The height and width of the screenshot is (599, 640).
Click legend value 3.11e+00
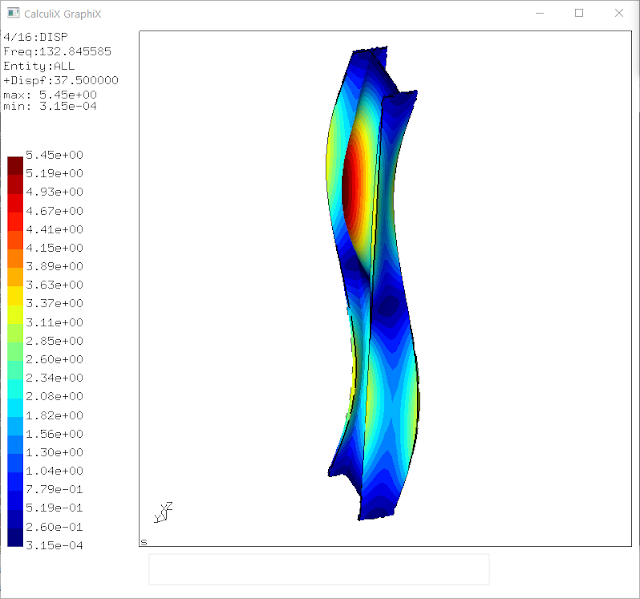(x=54, y=322)
